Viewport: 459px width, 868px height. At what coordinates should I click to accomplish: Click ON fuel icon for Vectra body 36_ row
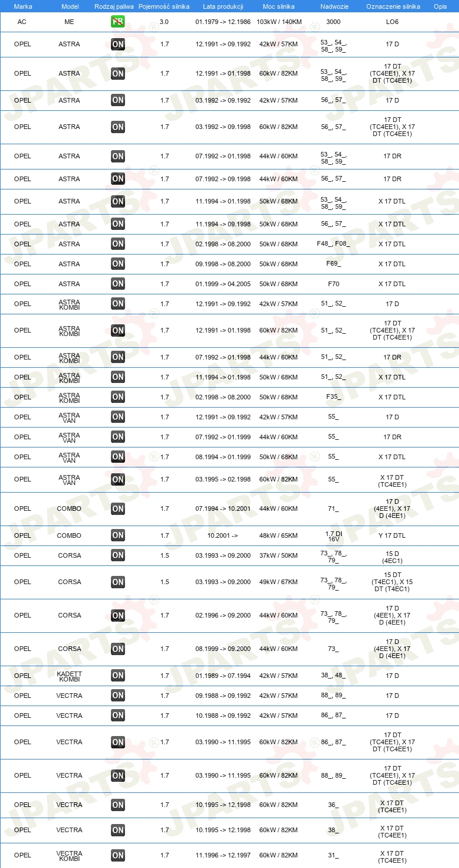[x=118, y=805]
